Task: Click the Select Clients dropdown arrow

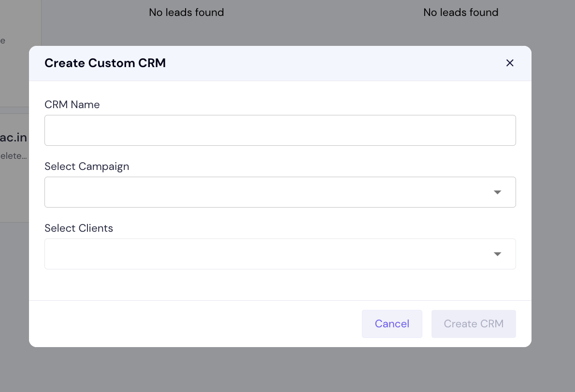Action: coord(497,254)
